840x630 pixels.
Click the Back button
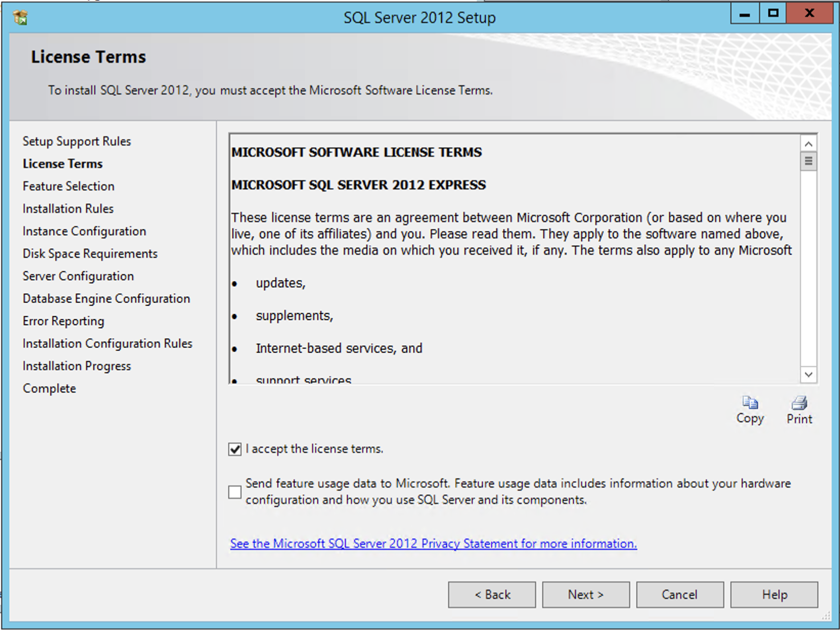point(492,594)
